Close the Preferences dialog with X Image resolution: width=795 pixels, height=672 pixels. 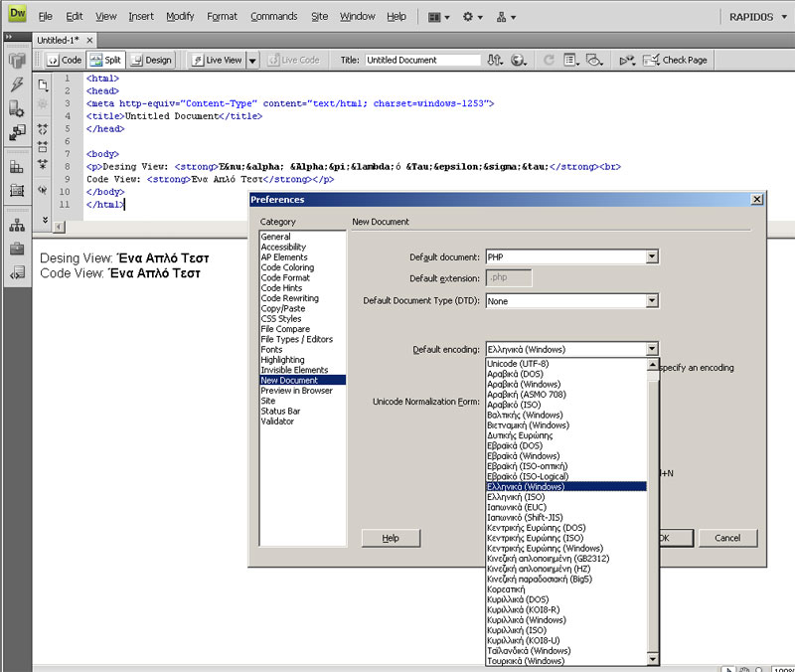tap(756, 200)
